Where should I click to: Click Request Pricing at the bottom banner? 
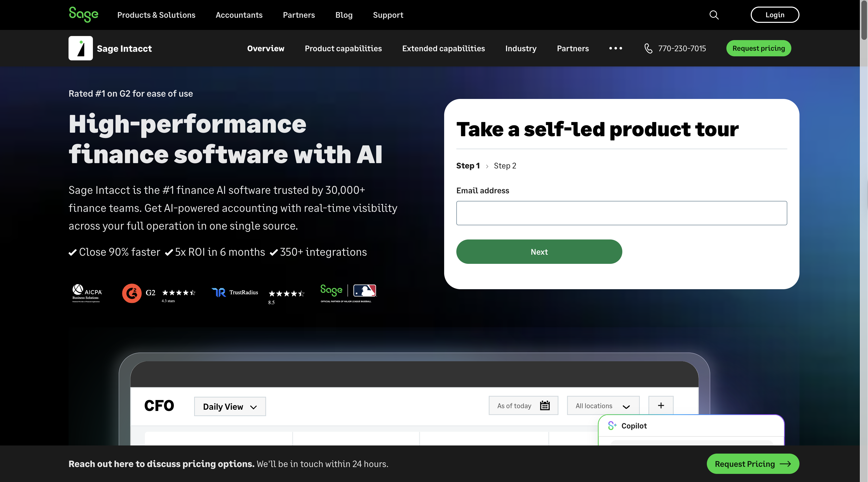click(x=753, y=464)
